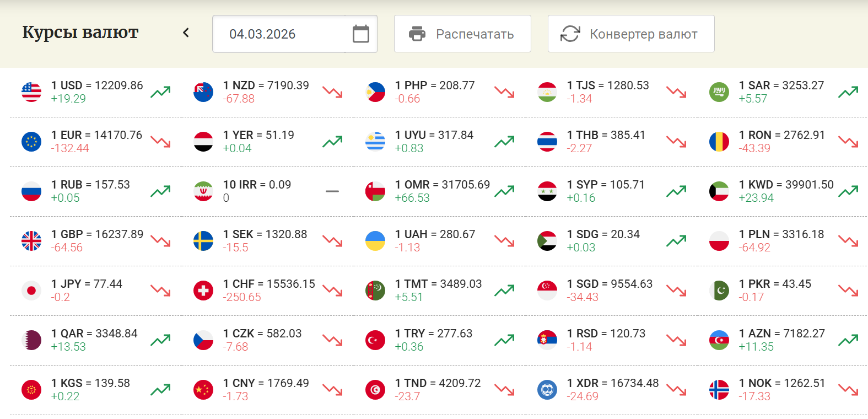The width and height of the screenshot is (868, 419).
Task: Click the 1 NOK = 1262.51 entry
Action: (x=782, y=383)
